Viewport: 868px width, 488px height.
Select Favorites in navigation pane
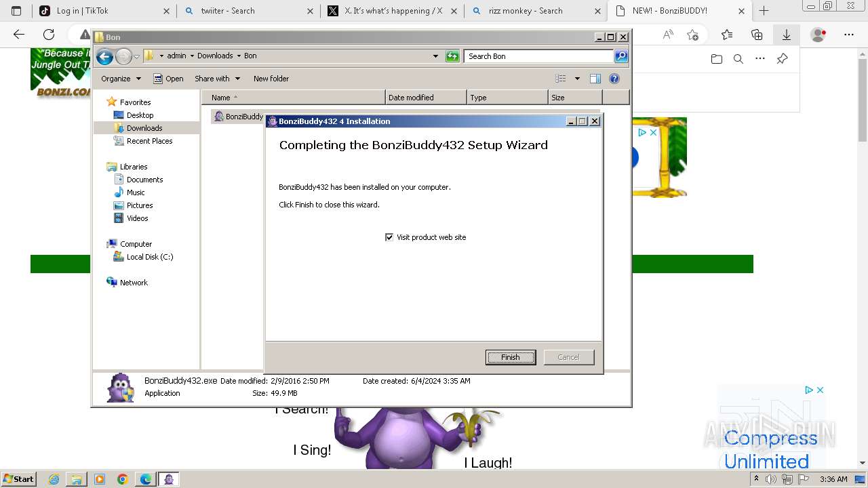135,102
